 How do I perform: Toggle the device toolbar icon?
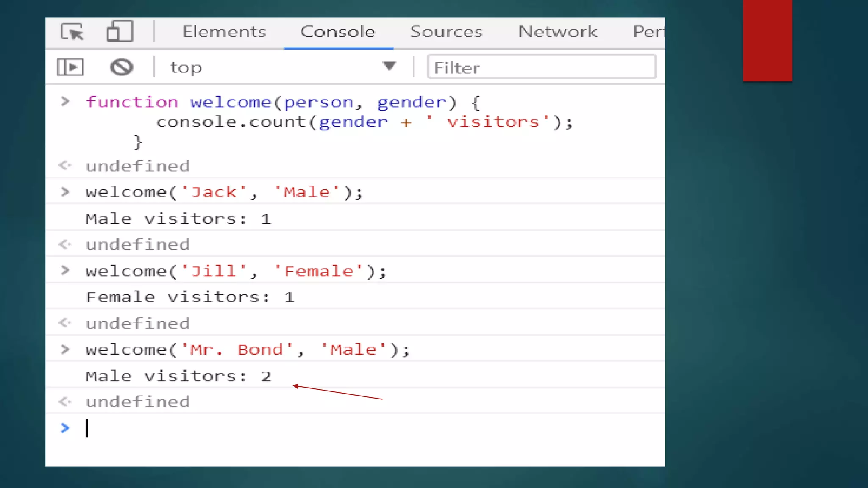(120, 32)
